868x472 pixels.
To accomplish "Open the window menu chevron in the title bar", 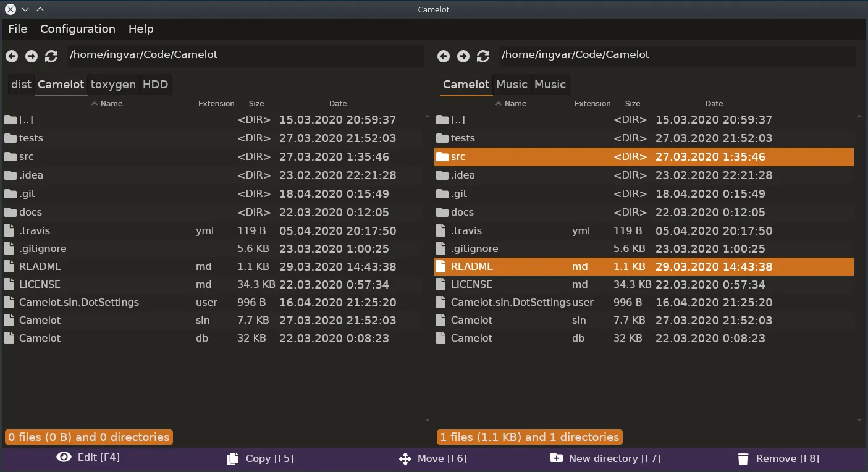I will click(25, 9).
